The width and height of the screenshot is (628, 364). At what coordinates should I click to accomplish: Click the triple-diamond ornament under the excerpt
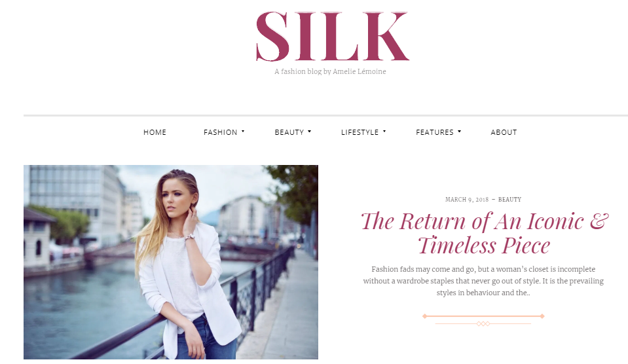tap(483, 323)
